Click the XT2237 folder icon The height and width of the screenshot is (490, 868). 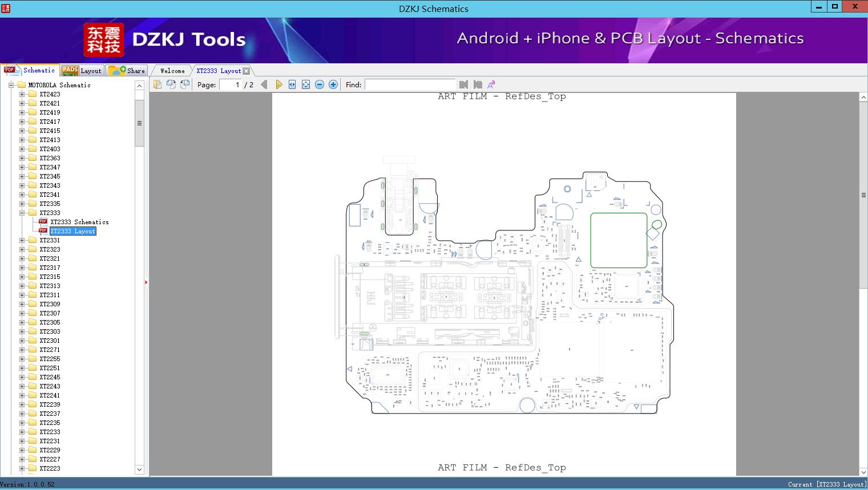coord(33,414)
